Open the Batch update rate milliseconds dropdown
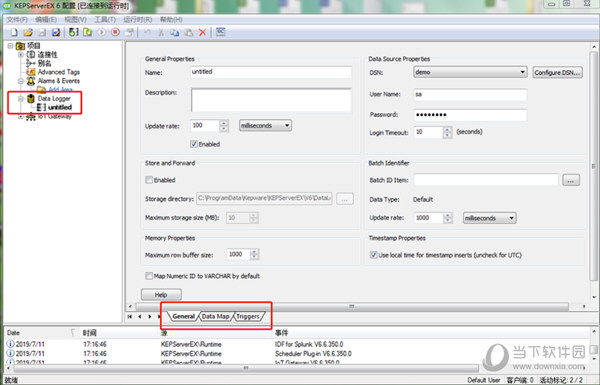Screen dimensions: 600x385 489,218
